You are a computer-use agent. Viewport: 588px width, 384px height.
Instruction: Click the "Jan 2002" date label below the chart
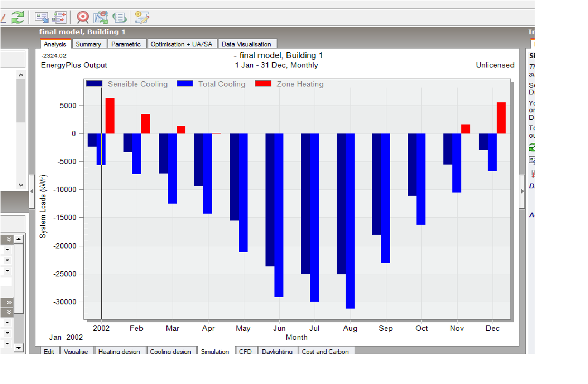66,337
